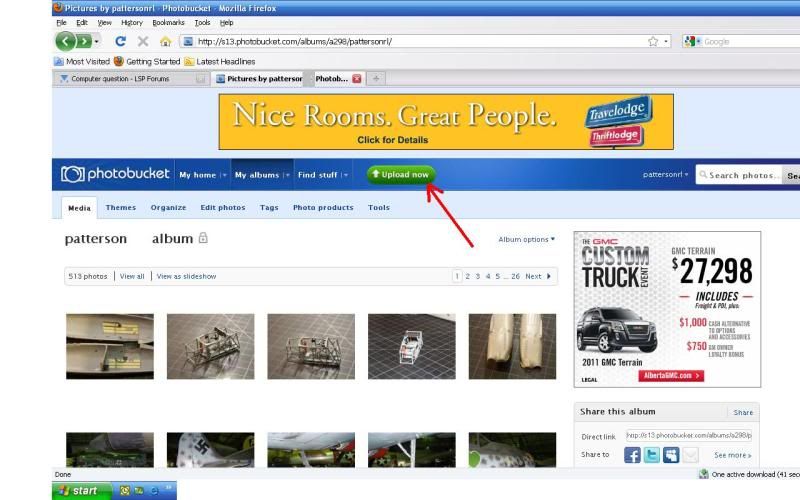Open the pattersonrl account dropdown
This screenshot has height=500, width=800.
coord(665,174)
